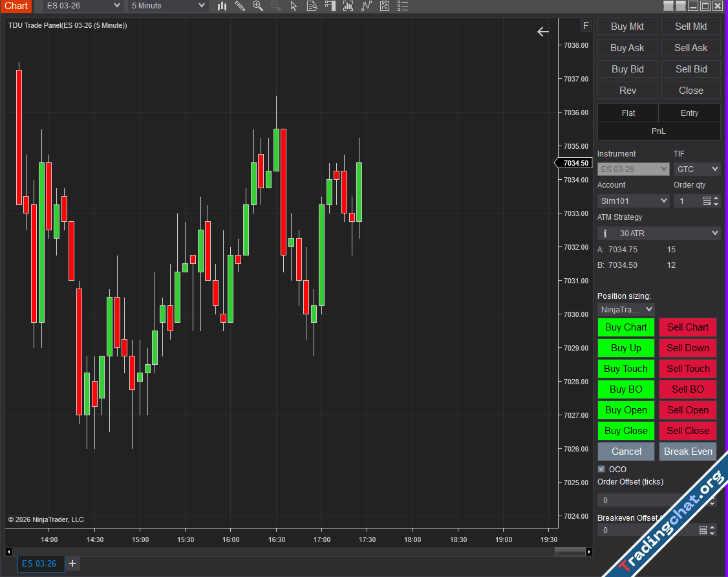
Task: Open the Data Box icon
Action: tap(312, 6)
